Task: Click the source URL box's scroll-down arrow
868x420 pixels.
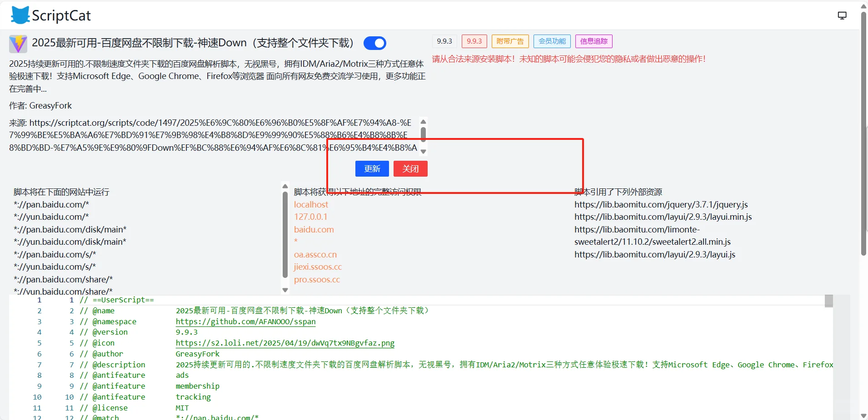Action: [423, 152]
